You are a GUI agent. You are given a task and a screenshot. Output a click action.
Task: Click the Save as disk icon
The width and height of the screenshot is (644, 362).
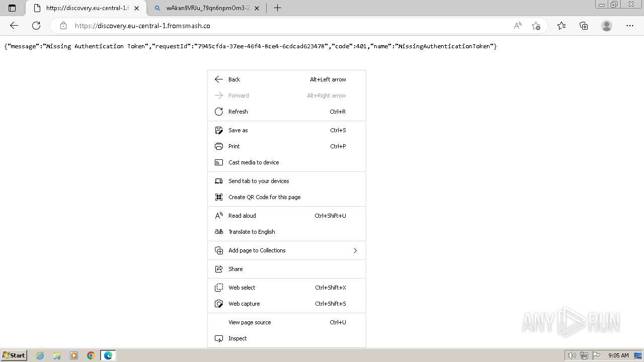coord(219,130)
